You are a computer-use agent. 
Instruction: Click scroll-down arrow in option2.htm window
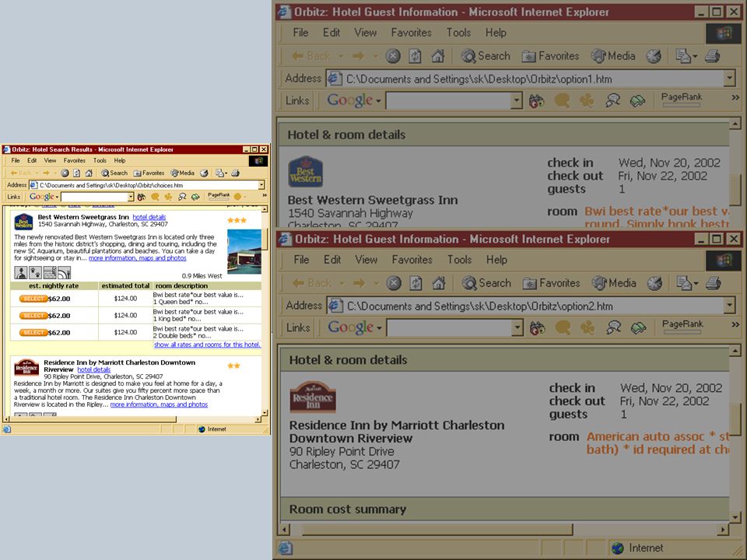pos(735,517)
